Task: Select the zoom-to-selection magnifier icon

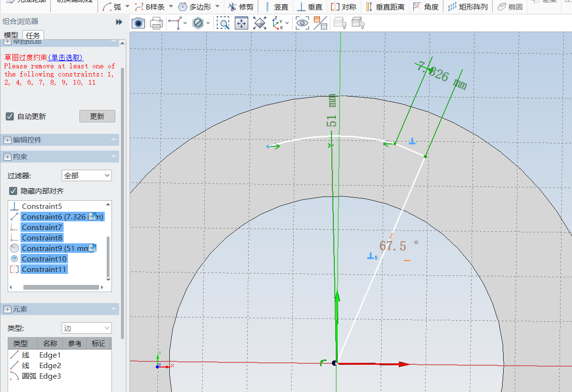Action: coord(222,23)
